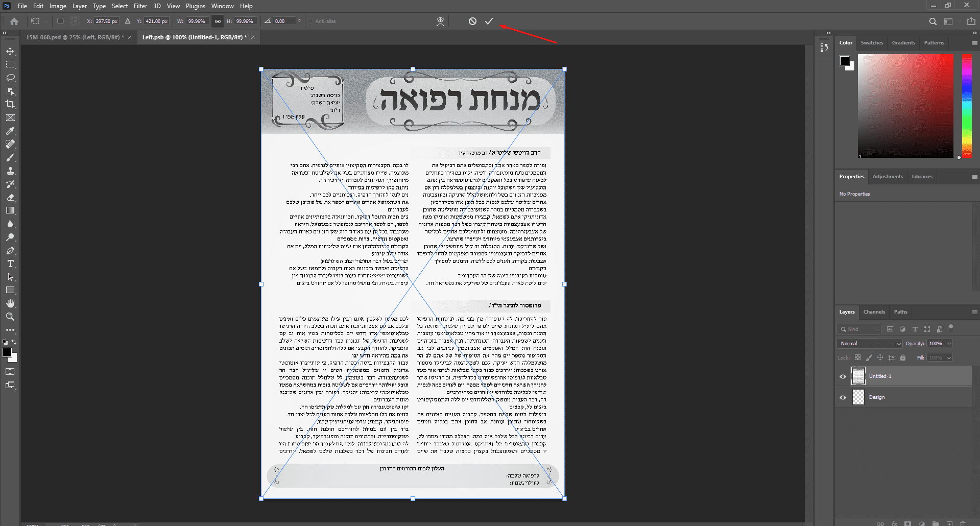The width and height of the screenshot is (980, 526).
Task: Select the Move tool
Action: point(10,52)
